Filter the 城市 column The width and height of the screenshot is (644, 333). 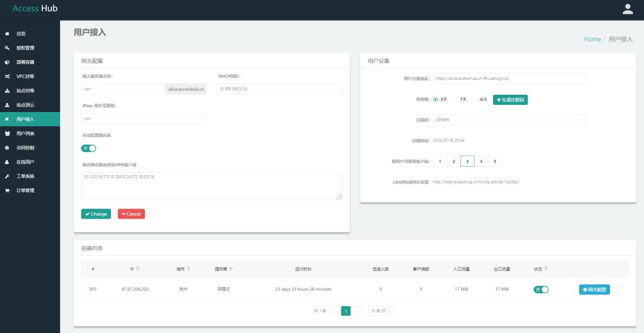click(188, 269)
